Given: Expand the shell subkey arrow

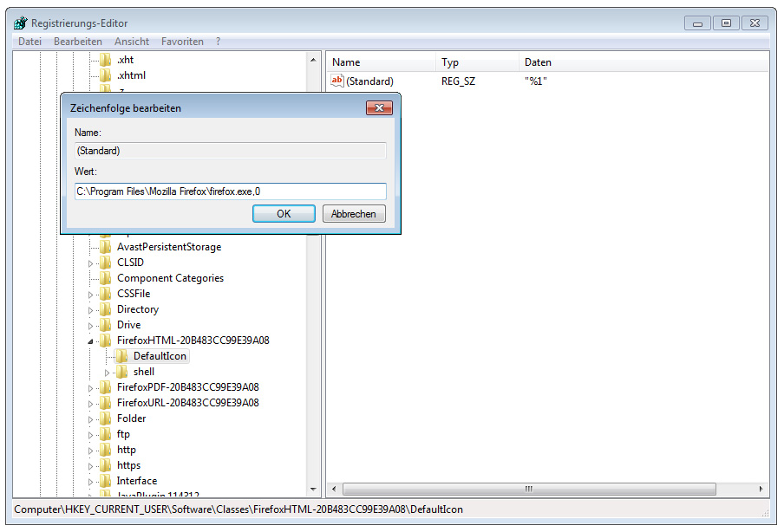Looking at the screenshot, I should click(x=108, y=372).
